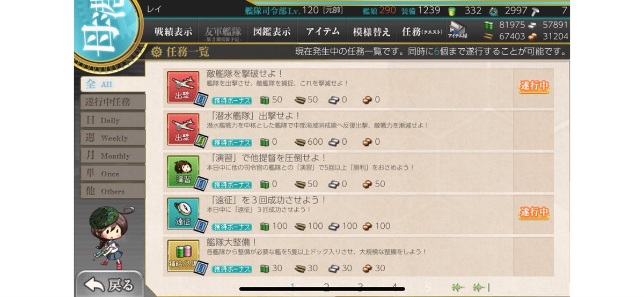Open the 模様替え menu button

371,32
